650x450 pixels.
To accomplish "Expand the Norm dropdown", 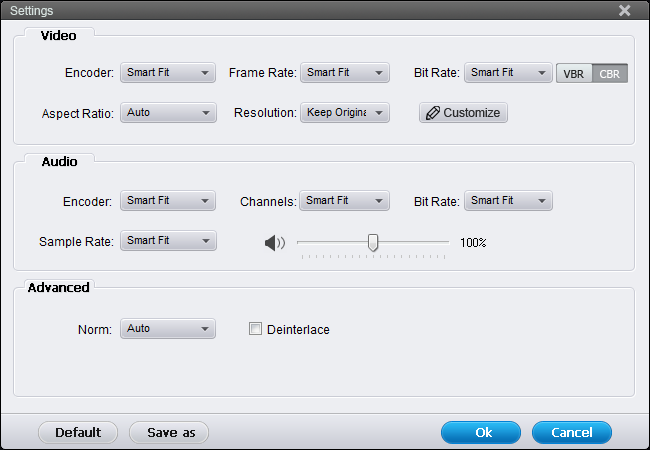I will (x=168, y=329).
